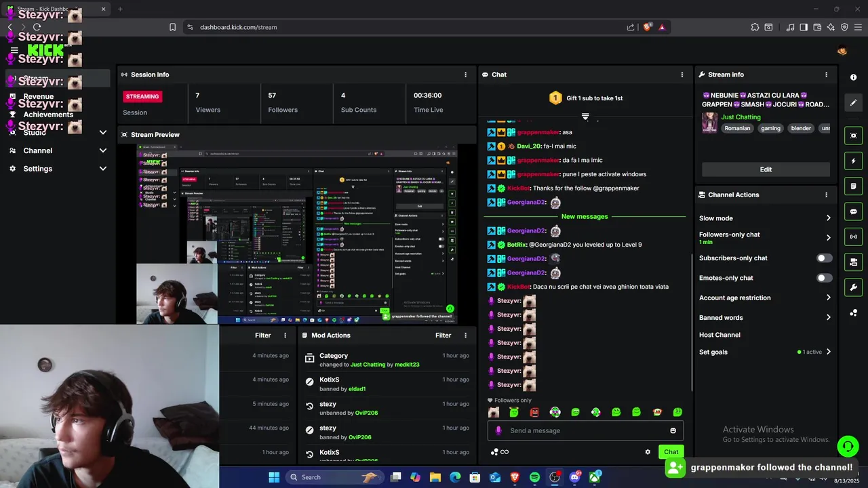Image resolution: width=868 pixels, height=488 pixels.
Task: Open OBS Studio from the taskbar
Action: [555, 477]
